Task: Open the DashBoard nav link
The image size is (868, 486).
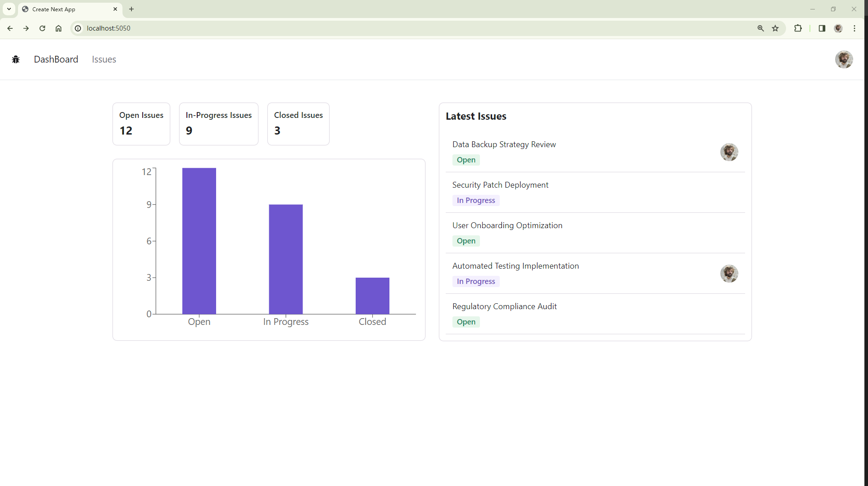Action: tap(56, 59)
